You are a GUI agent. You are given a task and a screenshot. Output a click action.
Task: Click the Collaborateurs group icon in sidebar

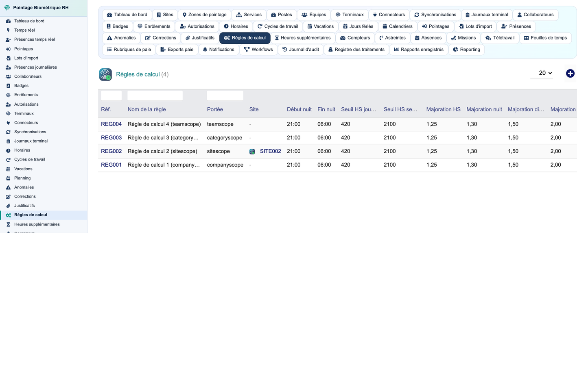point(8,76)
